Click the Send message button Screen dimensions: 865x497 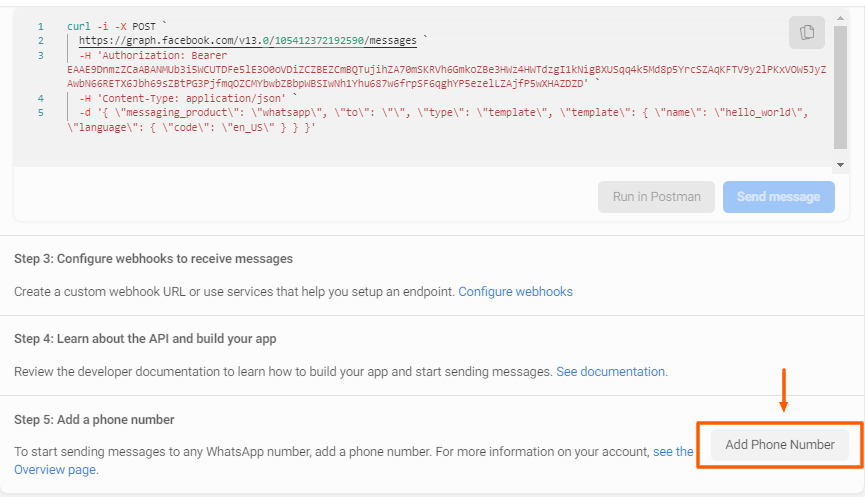point(778,197)
